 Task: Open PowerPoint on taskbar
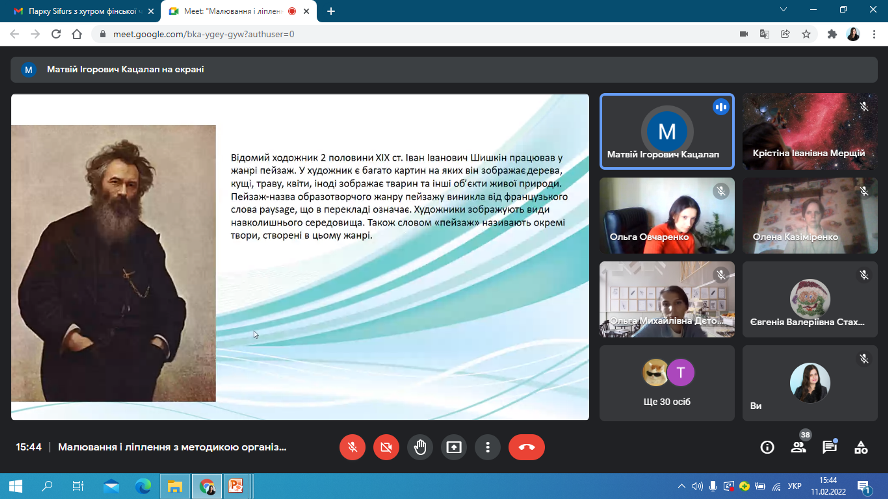tap(236, 486)
